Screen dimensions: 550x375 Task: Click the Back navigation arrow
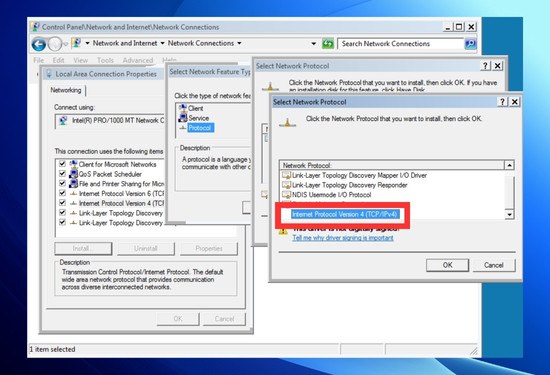[x=39, y=44]
